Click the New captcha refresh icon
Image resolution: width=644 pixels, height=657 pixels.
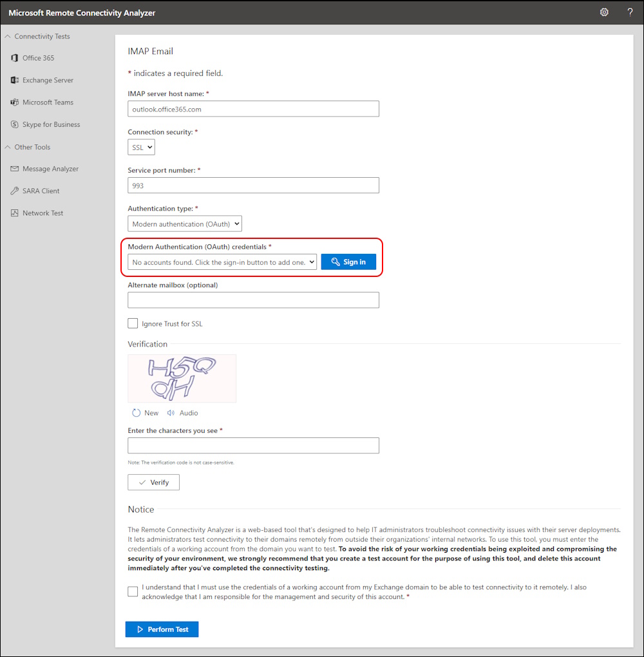coord(136,413)
